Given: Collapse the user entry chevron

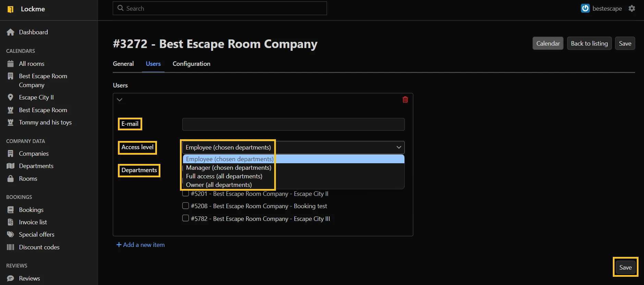Looking at the screenshot, I should (x=120, y=100).
